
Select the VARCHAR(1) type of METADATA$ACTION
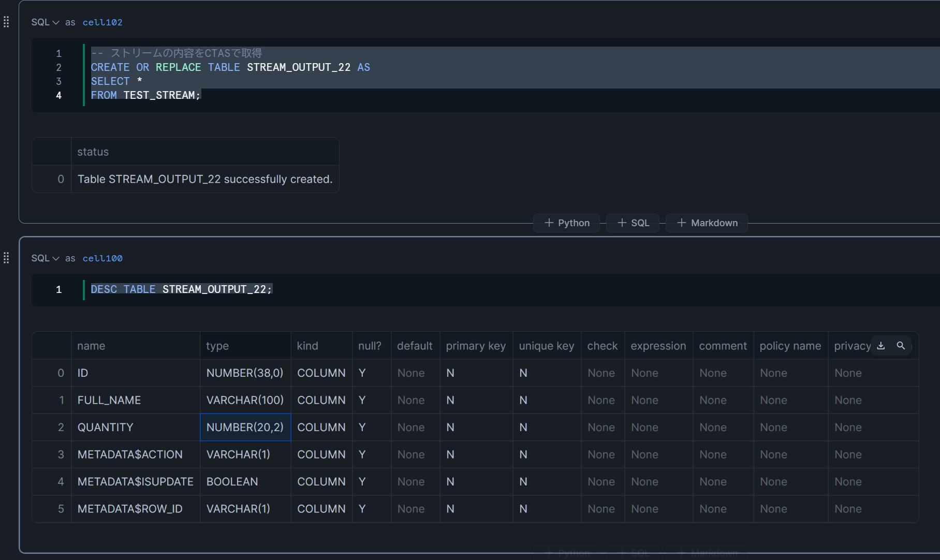tap(245, 454)
